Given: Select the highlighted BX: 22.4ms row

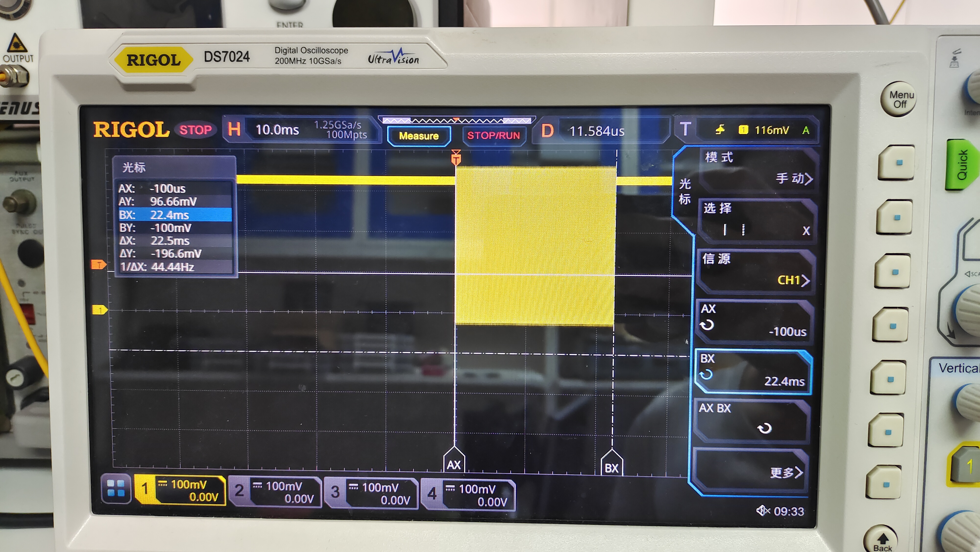Looking at the screenshot, I should pyautogui.click(x=175, y=215).
